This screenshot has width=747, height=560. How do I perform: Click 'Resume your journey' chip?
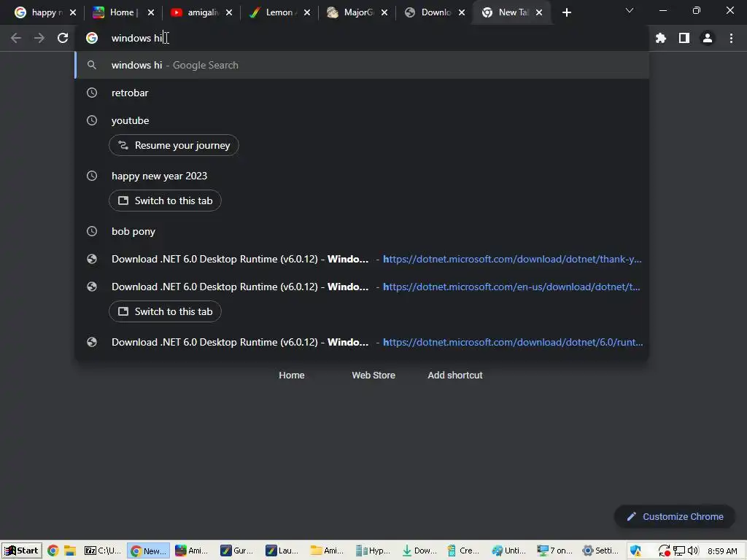(x=174, y=145)
